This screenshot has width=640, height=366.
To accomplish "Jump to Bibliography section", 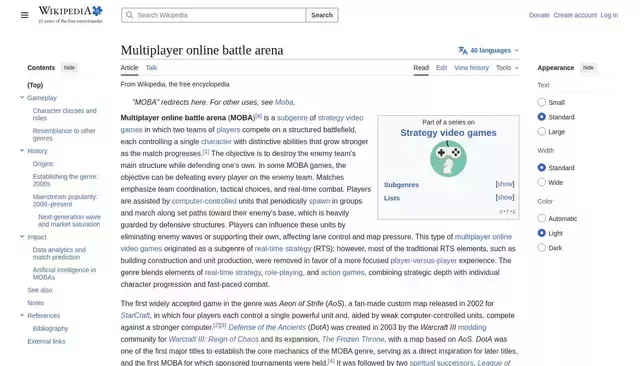I will point(50,328).
